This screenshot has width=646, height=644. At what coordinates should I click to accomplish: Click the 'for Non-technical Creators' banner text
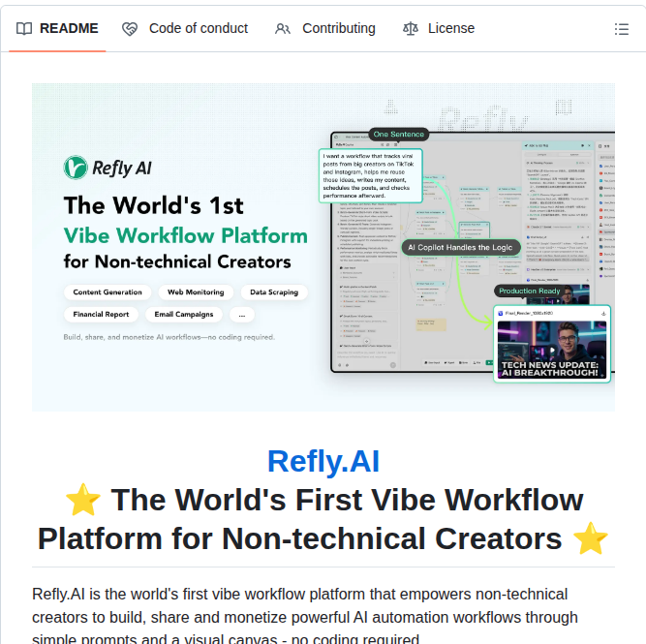click(177, 262)
